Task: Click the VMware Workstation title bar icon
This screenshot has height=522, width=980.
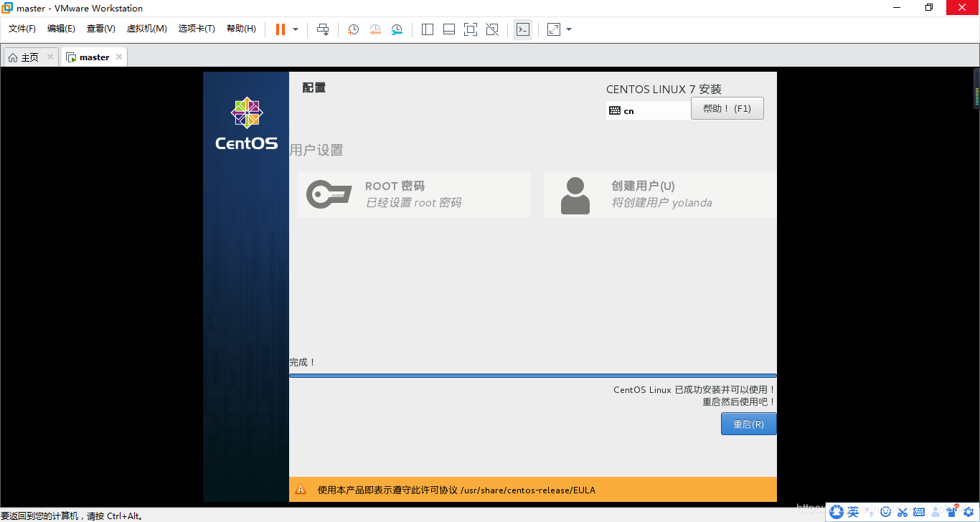Action: pos(7,8)
